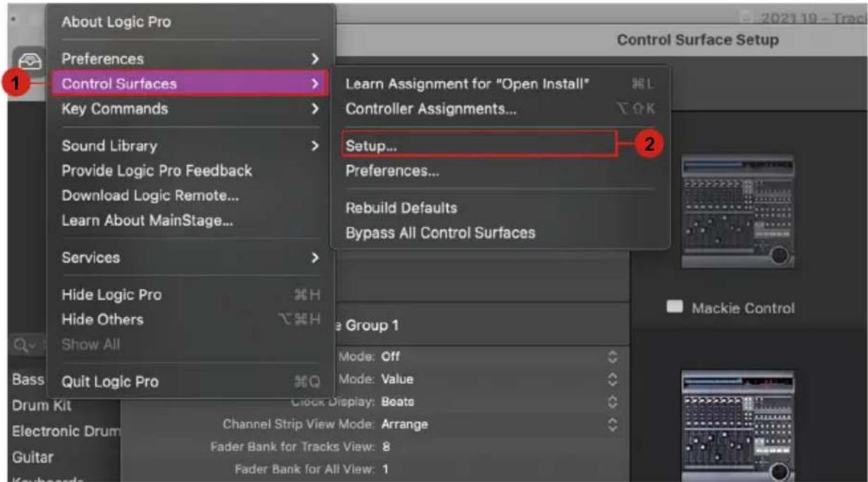
Task: Expand the Sound Library submenu arrow
Action: [315, 146]
